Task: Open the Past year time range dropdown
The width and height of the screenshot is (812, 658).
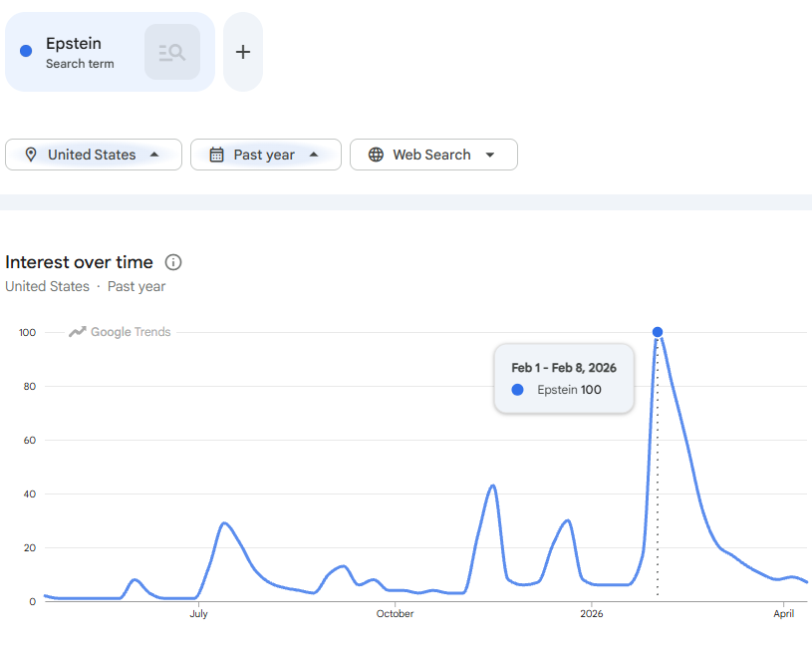Action: [266, 155]
